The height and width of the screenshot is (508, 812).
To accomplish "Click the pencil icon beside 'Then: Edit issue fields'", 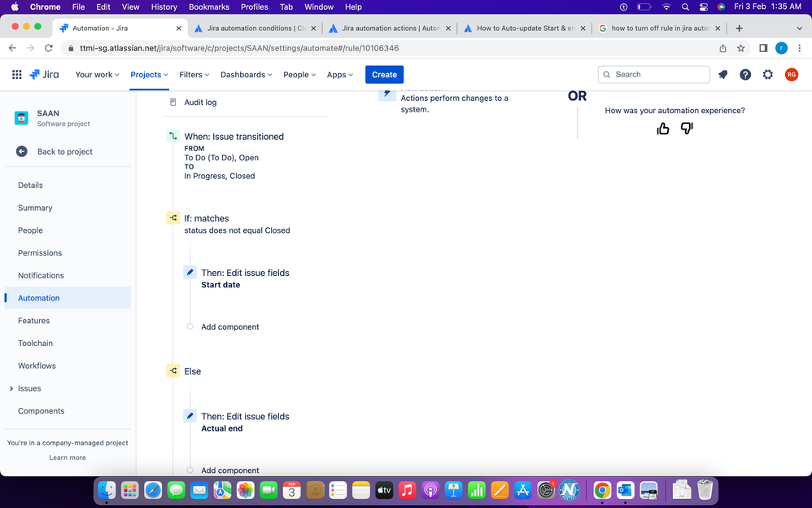I will 190,272.
